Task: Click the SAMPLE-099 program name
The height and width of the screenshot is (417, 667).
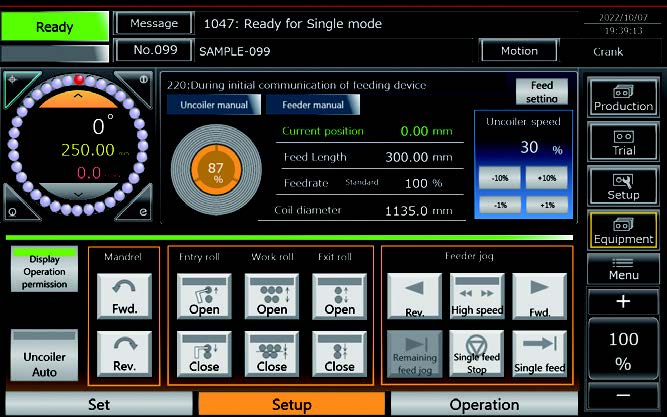Action: pyautogui.click(x=234, y=51)
